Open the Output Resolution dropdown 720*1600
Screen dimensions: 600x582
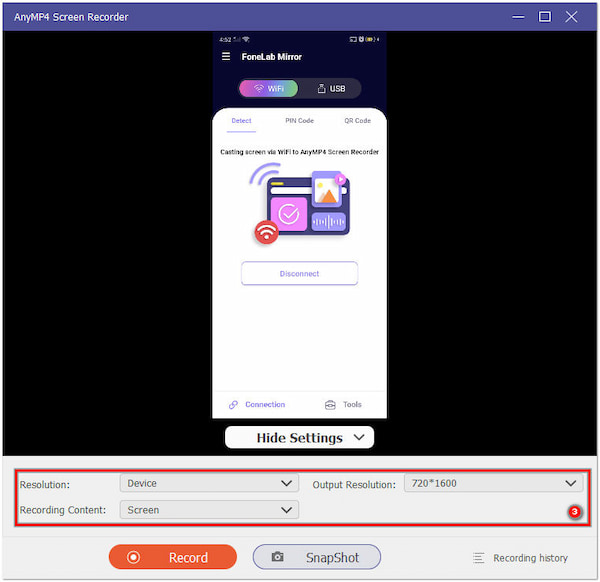(493, 483)
